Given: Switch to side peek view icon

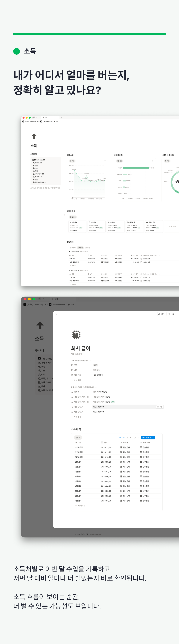Looking at the screenshot, I should 169,314.
